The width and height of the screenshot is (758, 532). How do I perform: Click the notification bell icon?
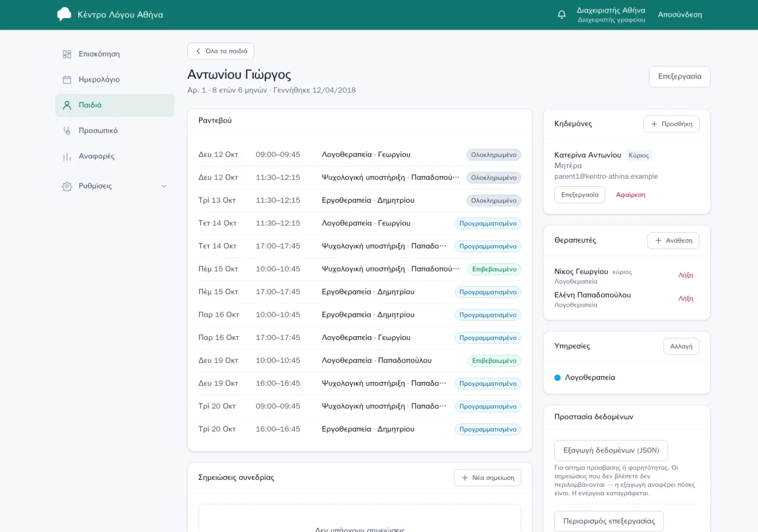(x=562, y=15)
